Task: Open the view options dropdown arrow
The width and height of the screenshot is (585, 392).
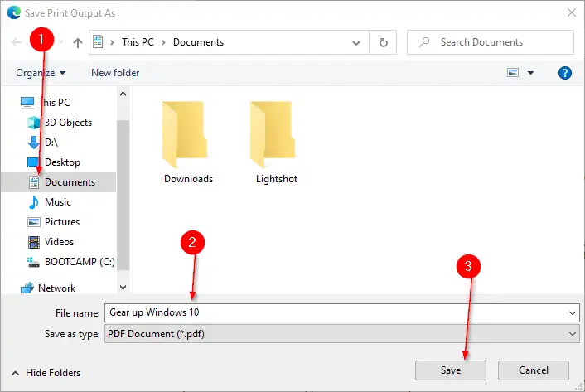Action: (530, 73)
